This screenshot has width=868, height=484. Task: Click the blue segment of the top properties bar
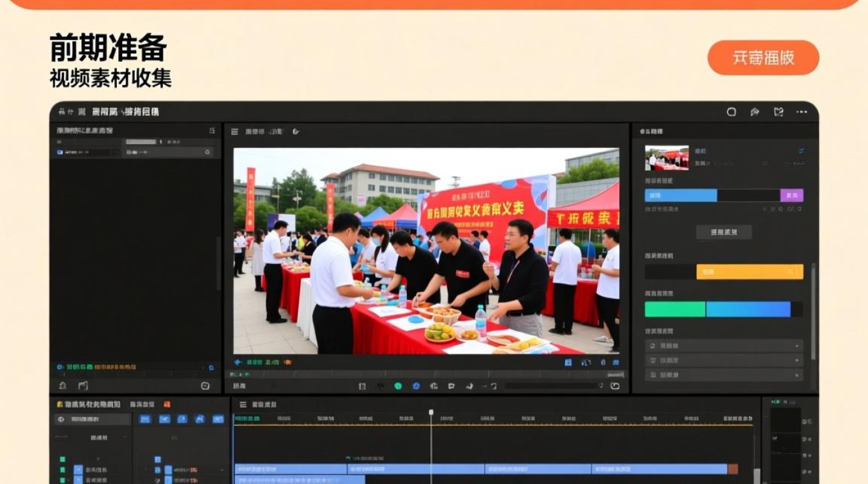coord(681,196)
